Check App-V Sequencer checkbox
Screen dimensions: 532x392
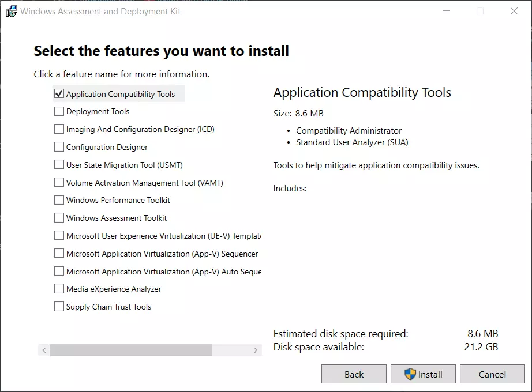point(59,254)
